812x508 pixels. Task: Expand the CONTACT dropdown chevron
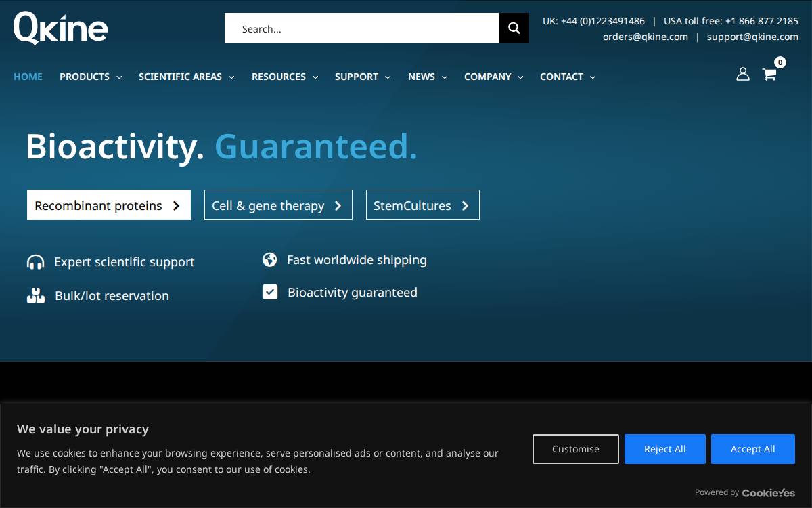(593, 77)
